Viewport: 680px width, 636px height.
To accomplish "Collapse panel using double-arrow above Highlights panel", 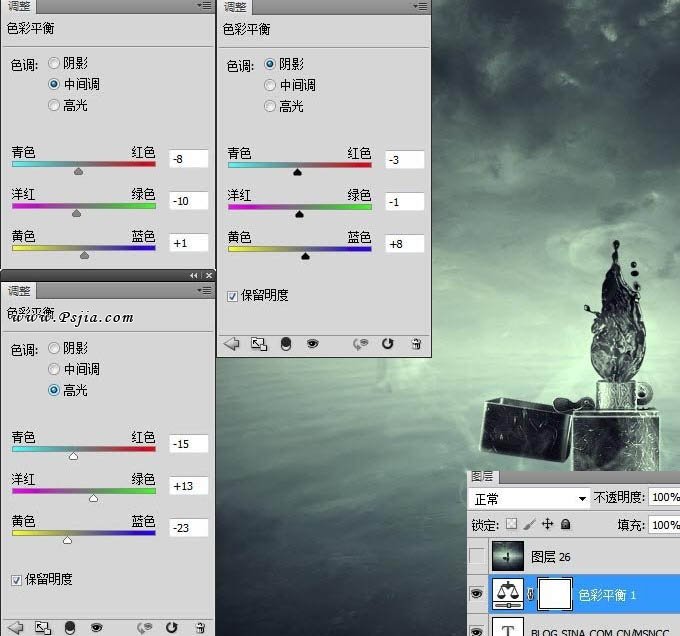I will 194,275.
